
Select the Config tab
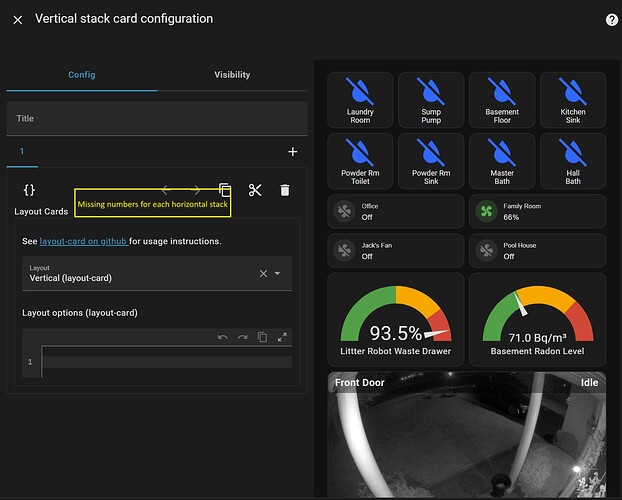82,75
